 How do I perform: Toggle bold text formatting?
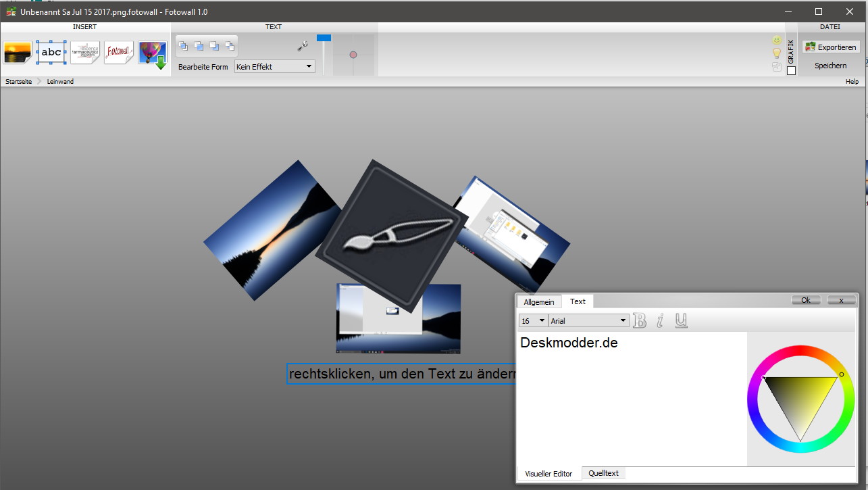point(640,320)
